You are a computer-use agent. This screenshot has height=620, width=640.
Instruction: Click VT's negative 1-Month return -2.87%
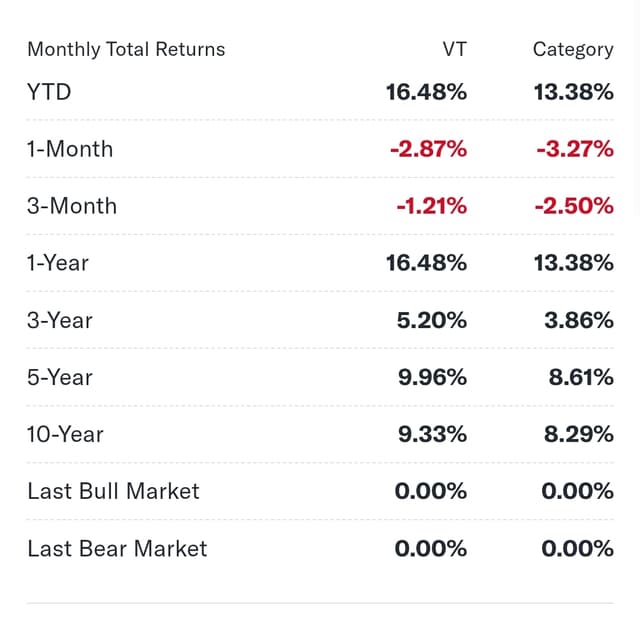tap(428, 149)
